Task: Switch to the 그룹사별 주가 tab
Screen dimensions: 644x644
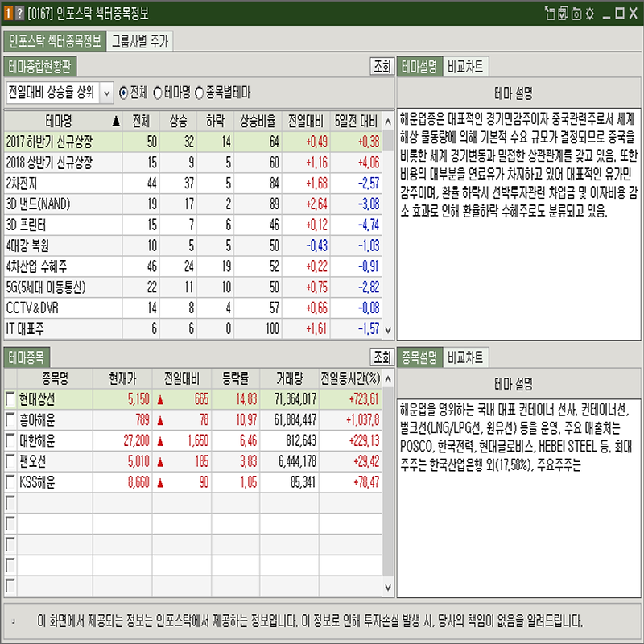Action: (x=139, y=41)
